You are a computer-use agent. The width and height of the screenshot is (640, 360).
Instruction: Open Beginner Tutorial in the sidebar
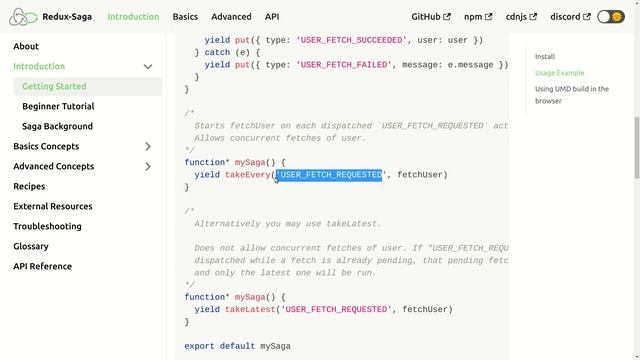pos(58,106)
